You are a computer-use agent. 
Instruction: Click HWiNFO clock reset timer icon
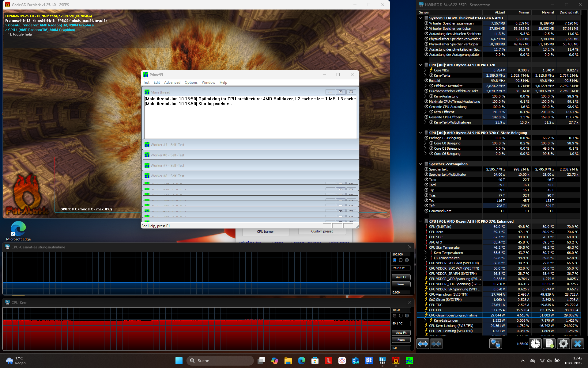(x=535, y=344)
